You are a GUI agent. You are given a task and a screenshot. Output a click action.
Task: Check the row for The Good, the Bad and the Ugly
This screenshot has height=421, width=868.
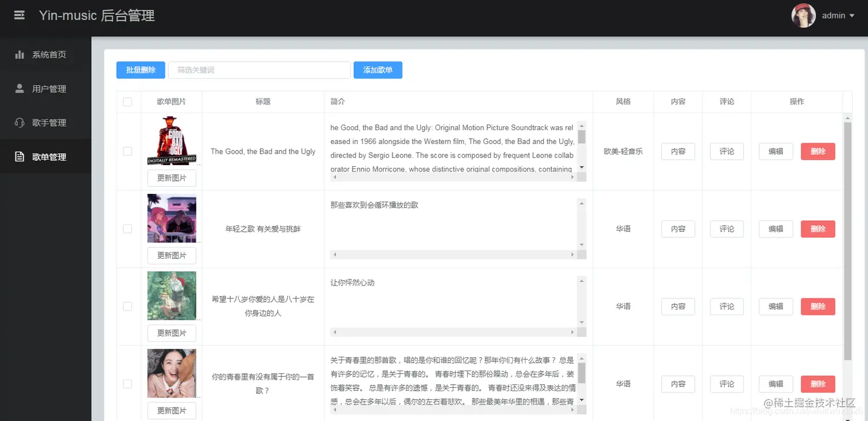point(127,151)
